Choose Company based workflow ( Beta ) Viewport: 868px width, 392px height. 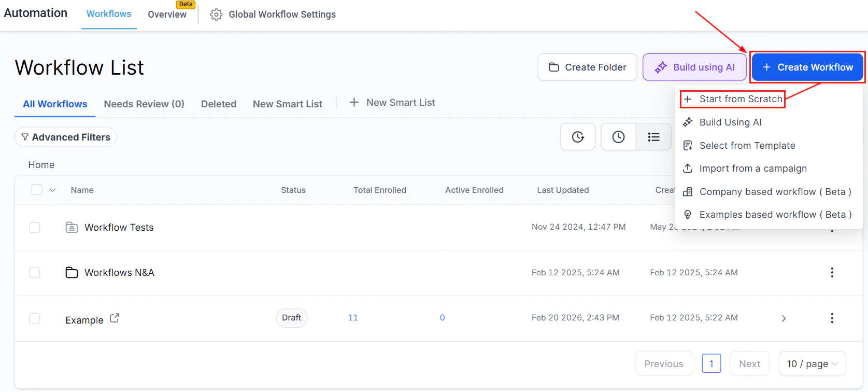(x=769, y=192)
